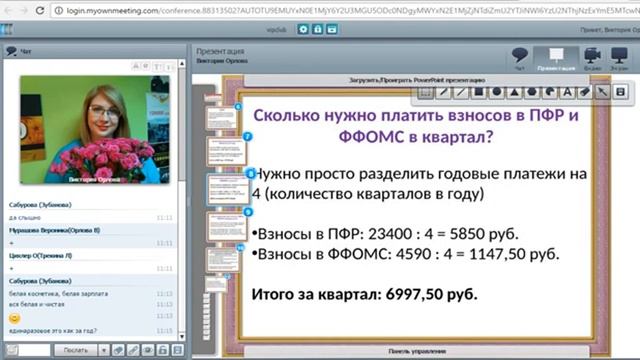The height and width of the screenshot is (360, 640).
Task: Open the Chat (Чат) view icon at top right
Action: click(x=520, y=59)
